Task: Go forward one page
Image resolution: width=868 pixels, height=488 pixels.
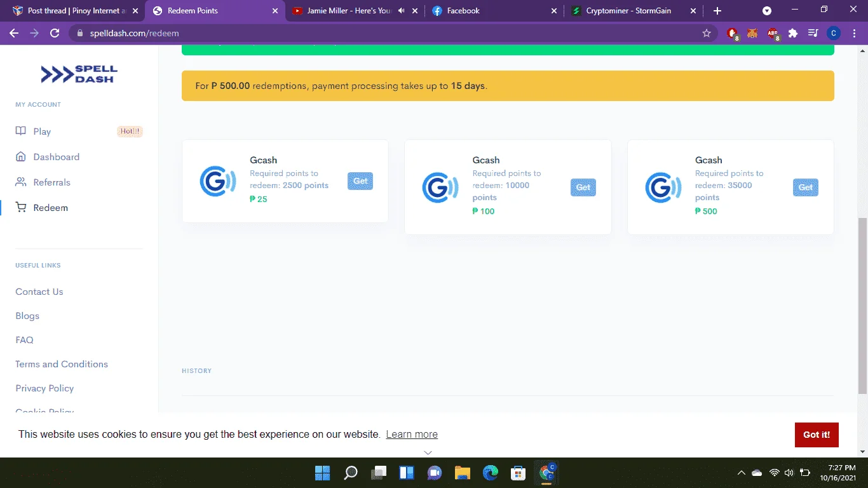Action: tap(34, 33)
